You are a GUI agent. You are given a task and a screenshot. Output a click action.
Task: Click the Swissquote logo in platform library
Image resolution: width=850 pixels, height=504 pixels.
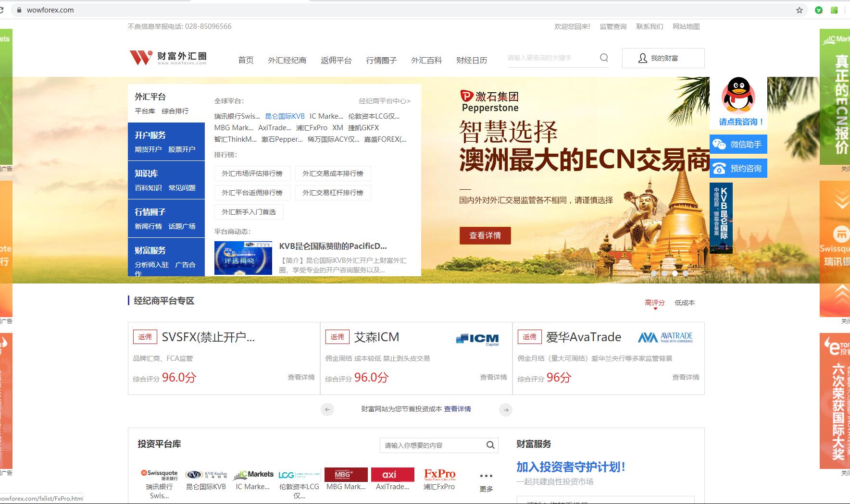[159, 474]
